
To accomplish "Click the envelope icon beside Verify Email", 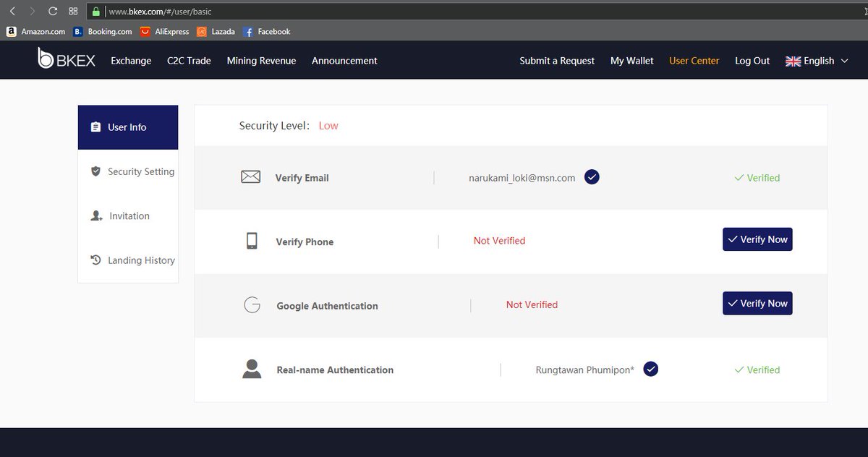I will (250, 177).
